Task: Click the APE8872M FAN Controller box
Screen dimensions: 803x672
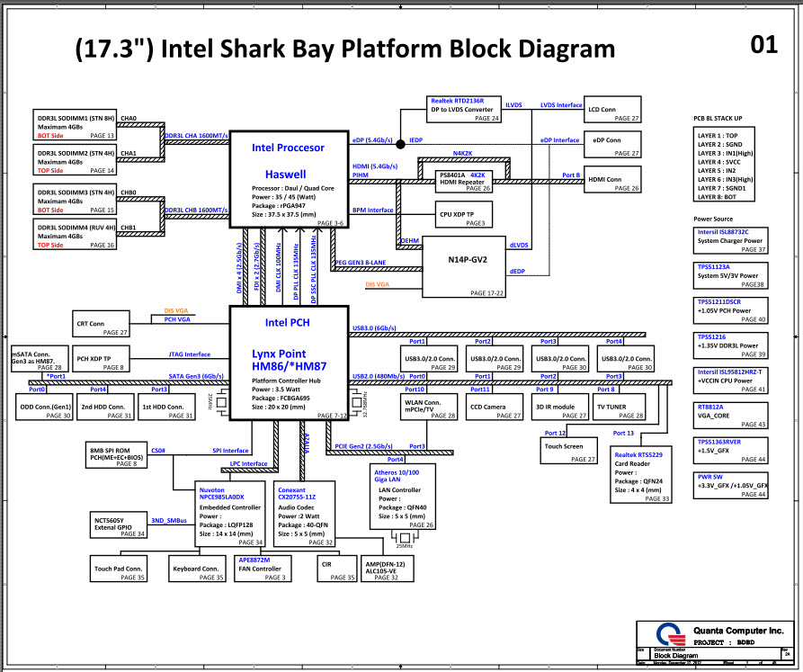Action: click(x=263, y=569)
